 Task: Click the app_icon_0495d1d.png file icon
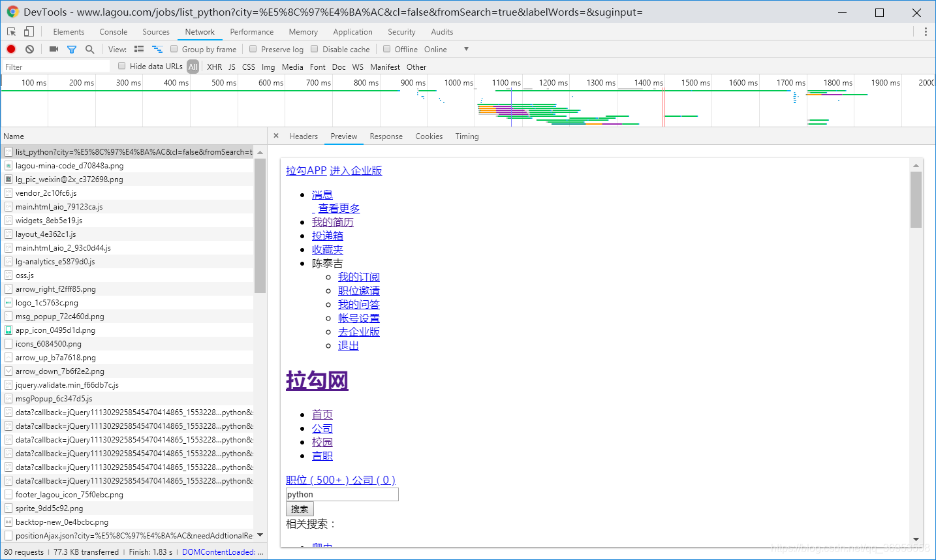[8, 330]
